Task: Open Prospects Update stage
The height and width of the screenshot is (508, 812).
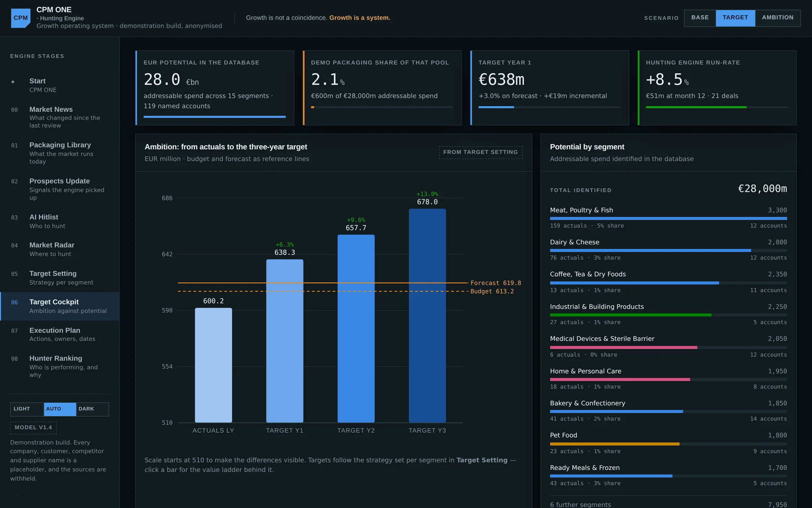Action: tap(60, 189)
